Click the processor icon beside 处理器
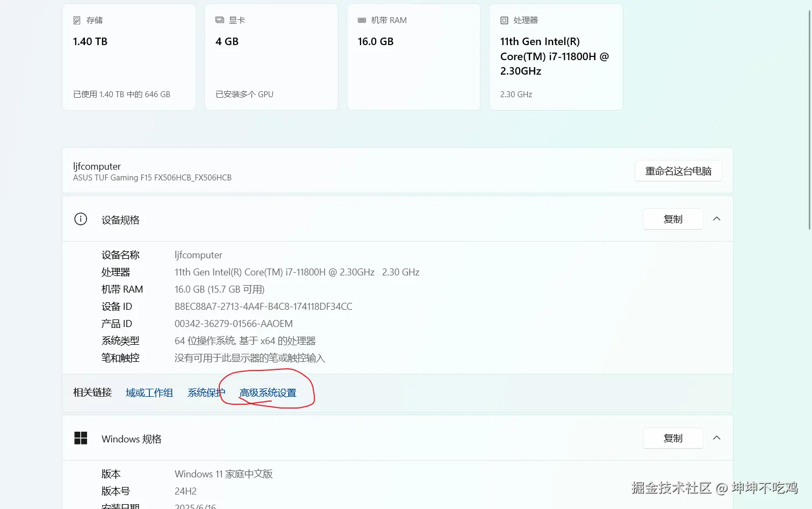Image resolution: width=812 pixels, height=509 pixels. click(x=504, y=20)
